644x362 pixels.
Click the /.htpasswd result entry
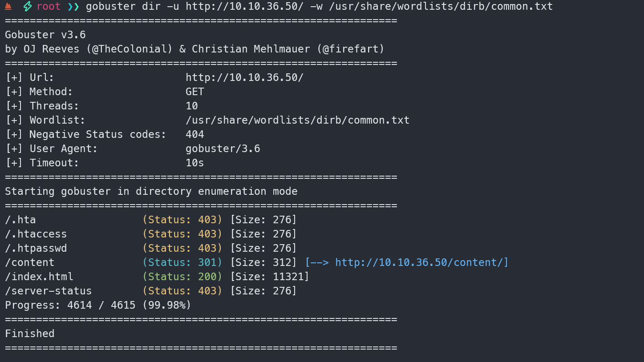(36, 248)
